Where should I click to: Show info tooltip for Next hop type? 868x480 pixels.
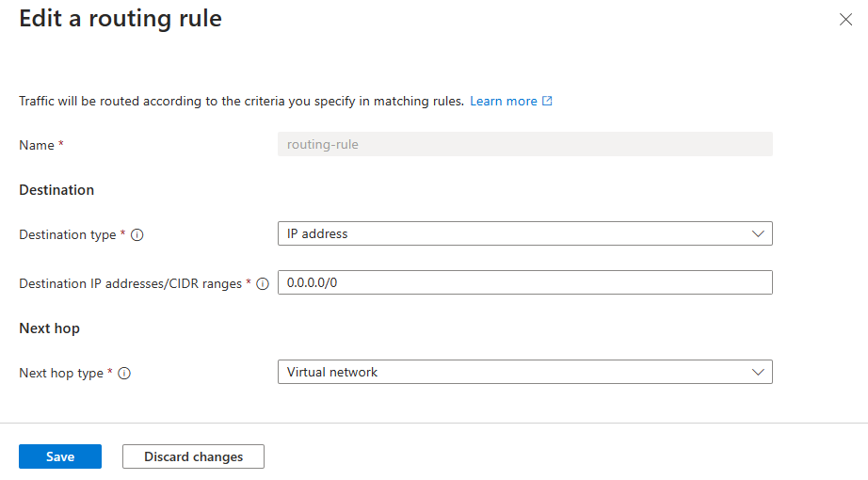click(x=124, y=373)
